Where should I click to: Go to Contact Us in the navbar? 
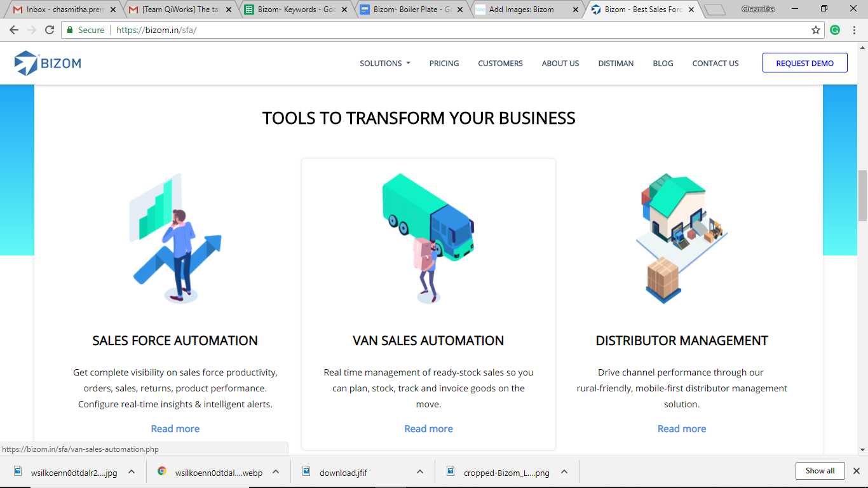(715, 64)
